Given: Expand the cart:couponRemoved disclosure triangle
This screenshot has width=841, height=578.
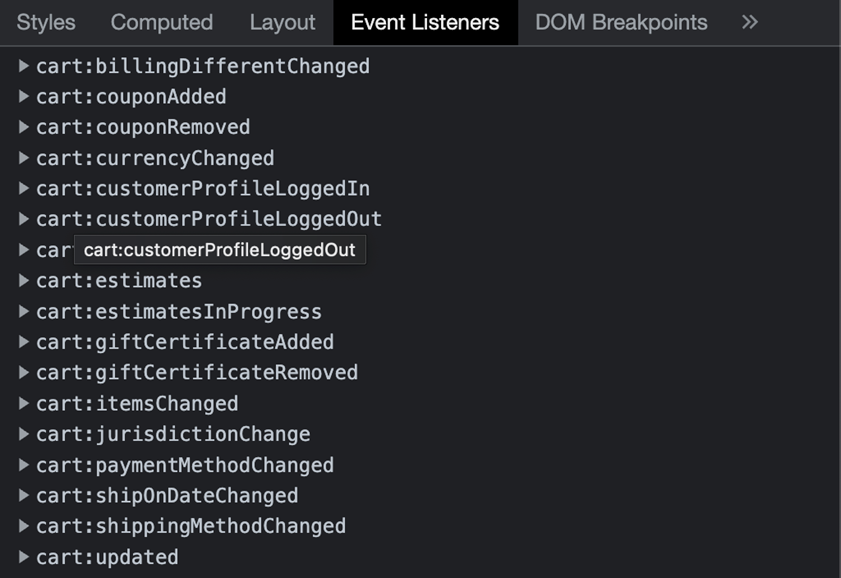Looking at the screenshot, I should tap(24, 127).
